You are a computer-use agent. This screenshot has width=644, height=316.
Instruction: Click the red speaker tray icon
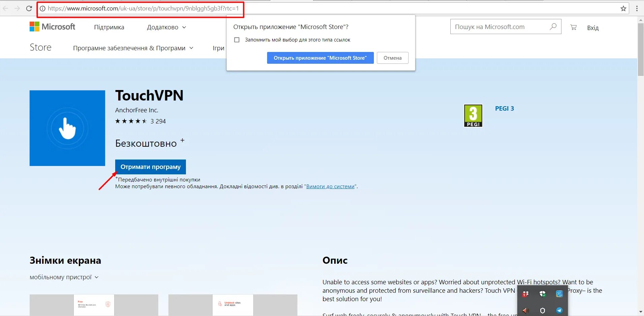pyautogui.click(x=525, y=310)
